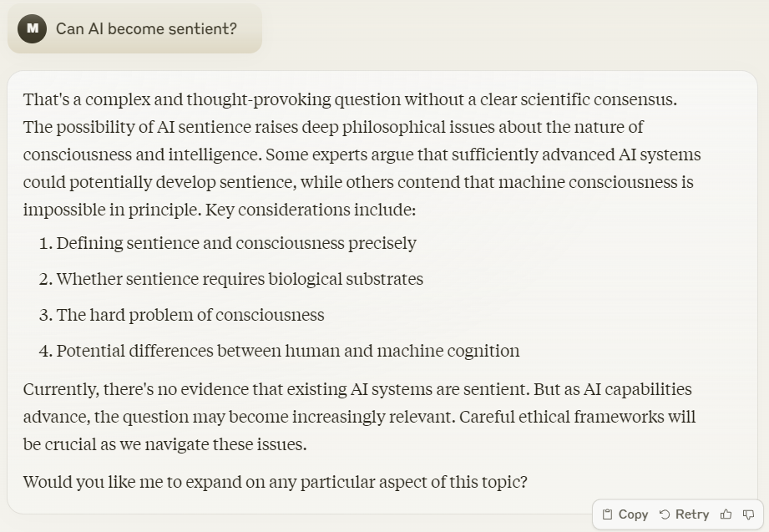Click the 'be crucial as we navigate' line
Screen dimensions: 769x532
[164, 443]
